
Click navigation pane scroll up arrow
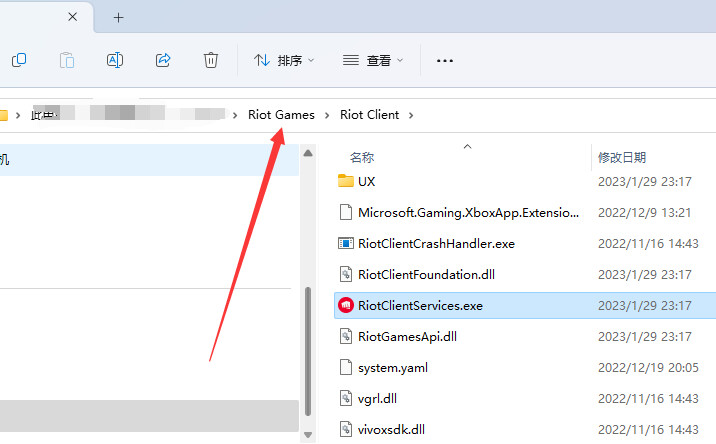click(308, 153)
